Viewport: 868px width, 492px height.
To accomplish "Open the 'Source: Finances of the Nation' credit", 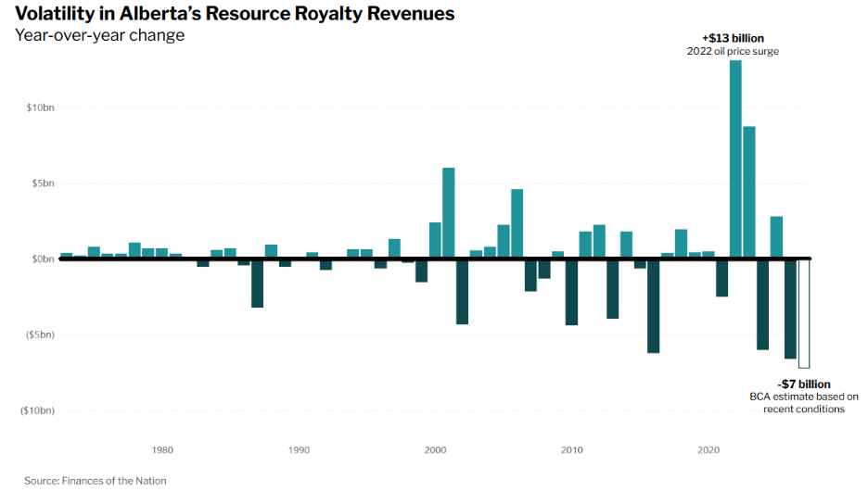I will pyautogui.click(x=95, y=480).
